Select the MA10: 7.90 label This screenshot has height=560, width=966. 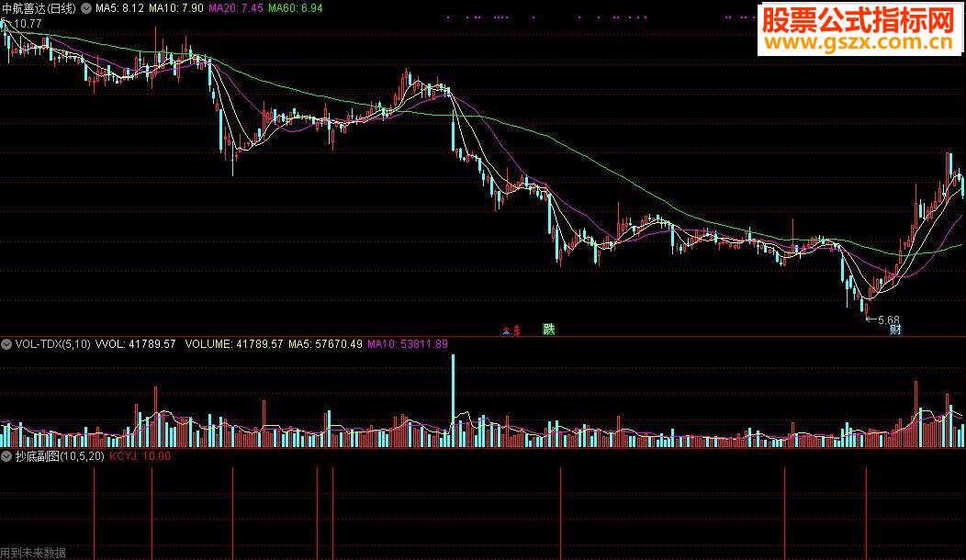(176, 8)
